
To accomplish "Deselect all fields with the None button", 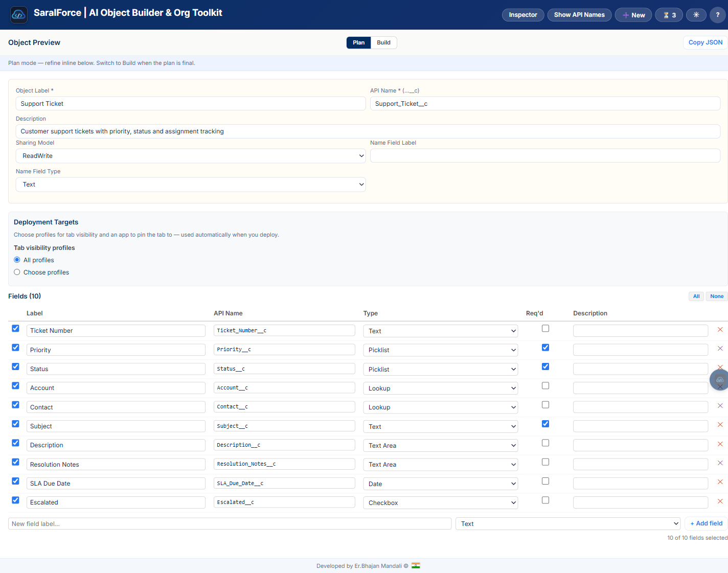I will click(717, 296).
